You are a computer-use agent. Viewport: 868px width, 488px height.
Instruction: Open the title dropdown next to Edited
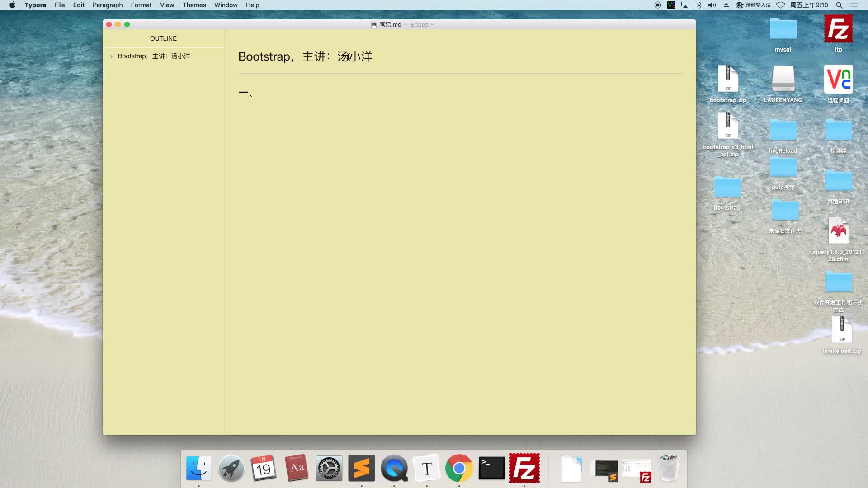432,25
